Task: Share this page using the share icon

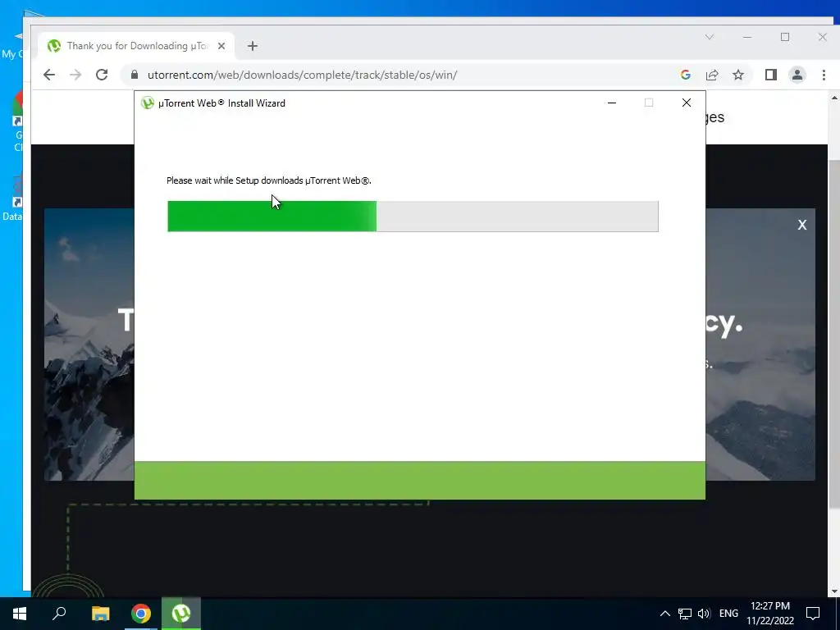Action: pyautogui.click(x=712, y=75)
